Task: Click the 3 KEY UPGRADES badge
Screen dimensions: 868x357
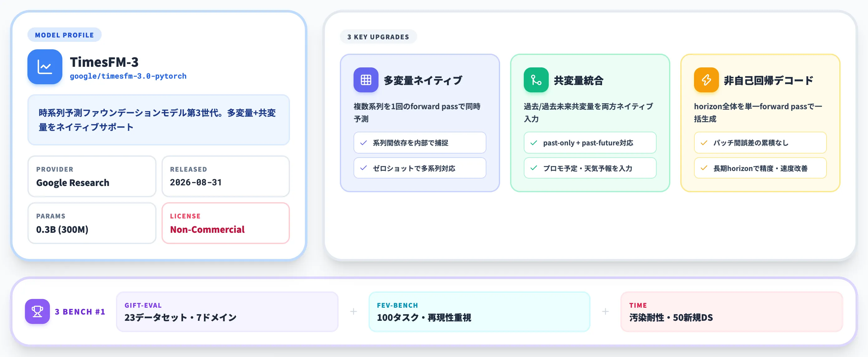Action: coord(378,37)
